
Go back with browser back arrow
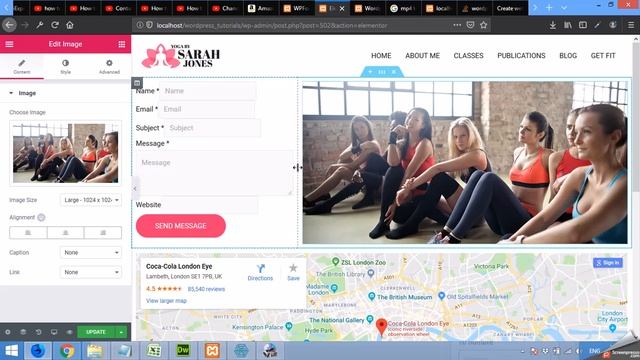point(9,25)
